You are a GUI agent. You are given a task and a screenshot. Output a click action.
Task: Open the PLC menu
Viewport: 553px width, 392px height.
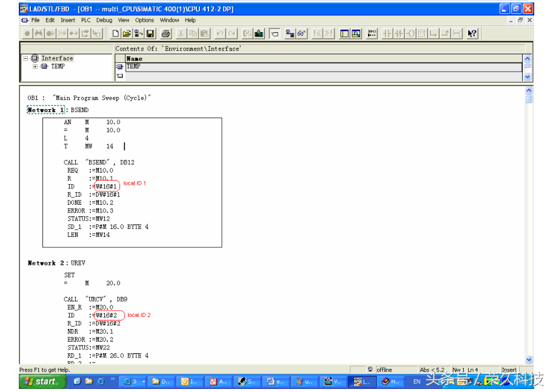click(x=85, y=20)
